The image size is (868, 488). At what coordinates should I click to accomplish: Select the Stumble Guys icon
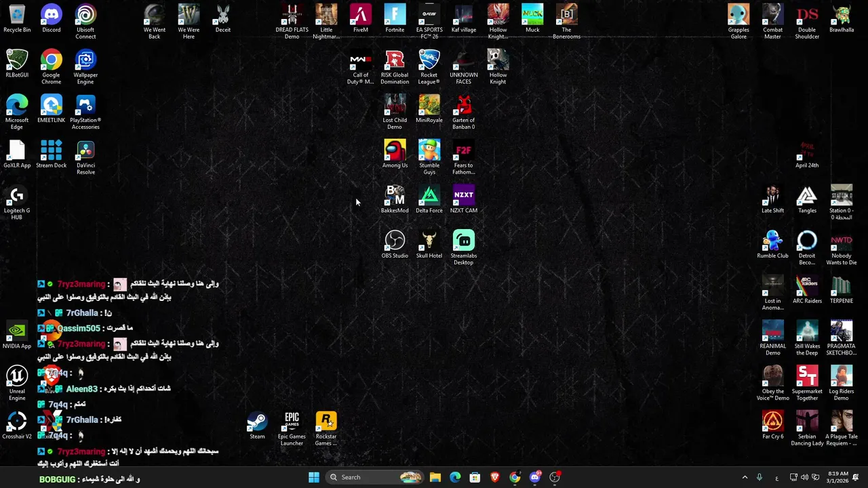[429, 157]
